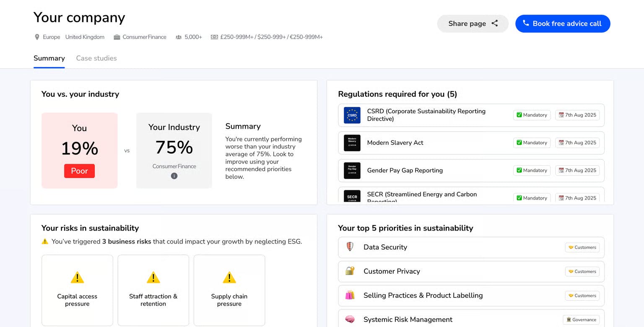This screenshot has width=644, height=327.
Task: Click the brain icon for Systemic Risk Management
Action: [350, 319]
